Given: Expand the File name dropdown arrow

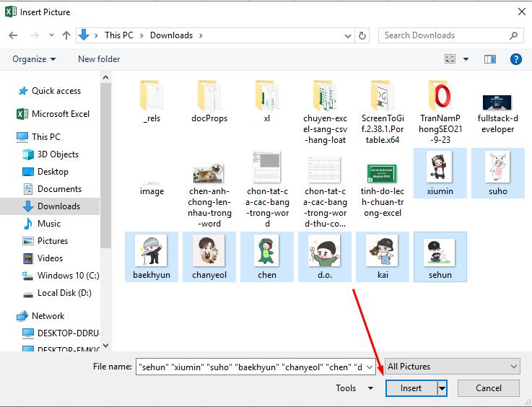Looking at the screenshot, I should click(x=370, y=367).
